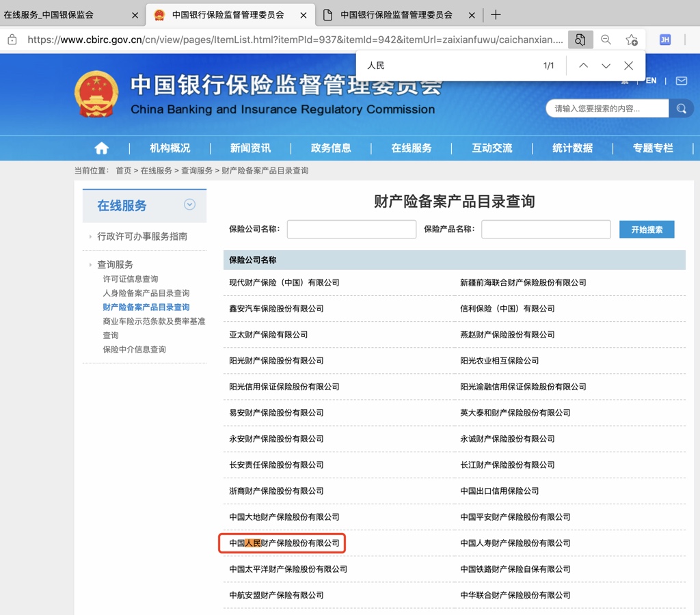The height and width of the screenshot is (615, 700).
Task: Select 永安财产保险股份有限公司
Action: tap(276, 439)
